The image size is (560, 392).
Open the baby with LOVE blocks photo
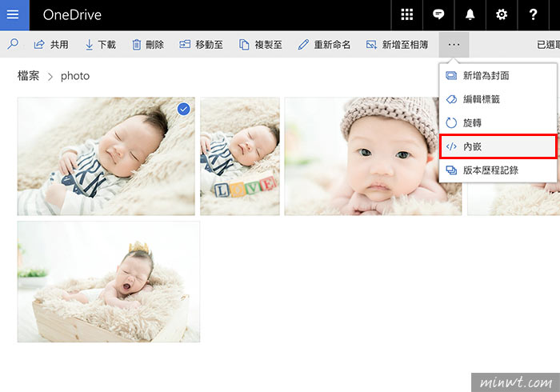(240, 156)
